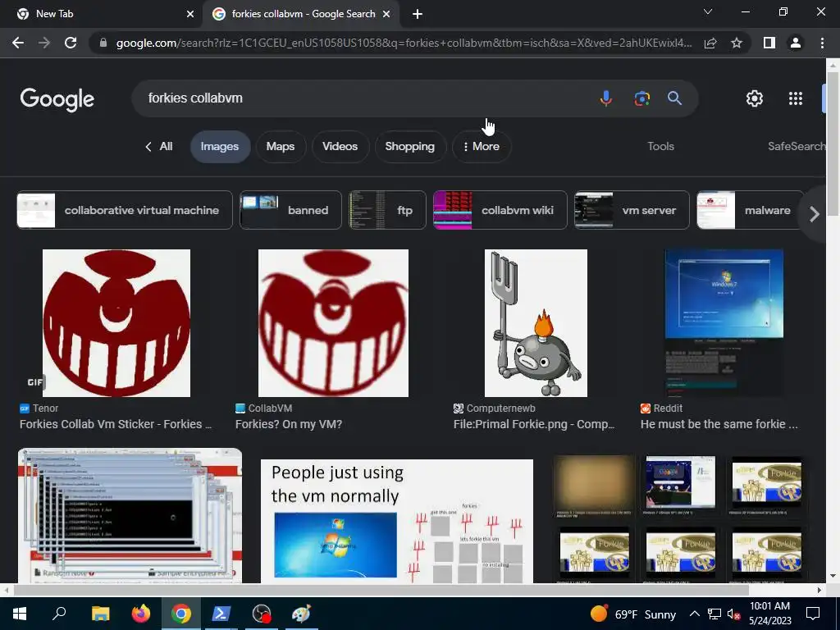840x630 pixels.
Task: Open the tab search dropdown arrow
Action: click(x=708, y=11)
